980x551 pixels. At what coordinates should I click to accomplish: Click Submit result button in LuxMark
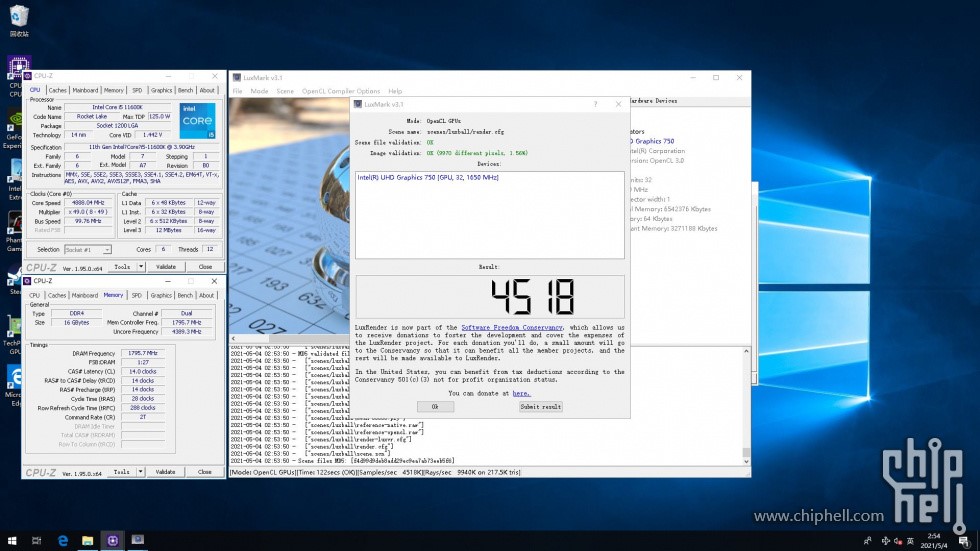tap(541, 407)
